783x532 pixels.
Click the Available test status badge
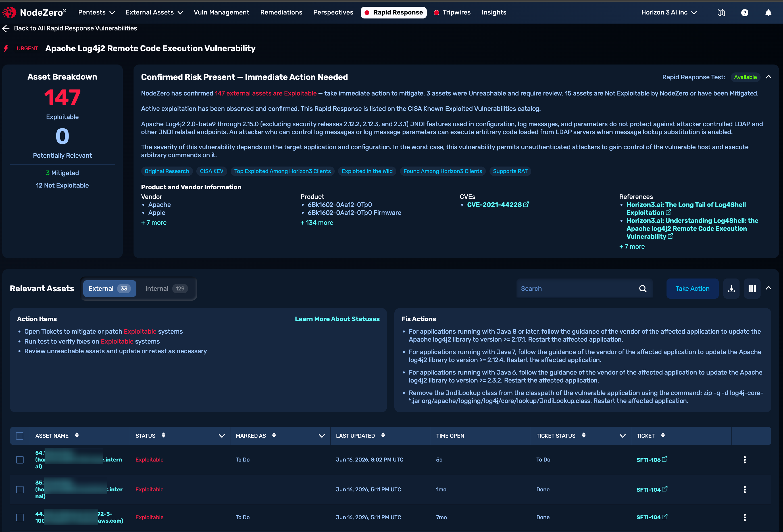pyautogui.click(x=745, y=77)
